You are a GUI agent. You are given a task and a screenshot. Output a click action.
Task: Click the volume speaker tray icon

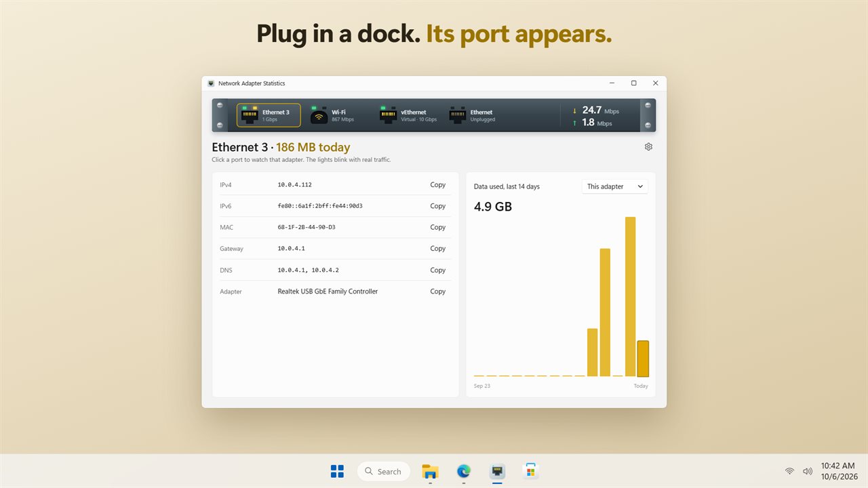[808, 471]
